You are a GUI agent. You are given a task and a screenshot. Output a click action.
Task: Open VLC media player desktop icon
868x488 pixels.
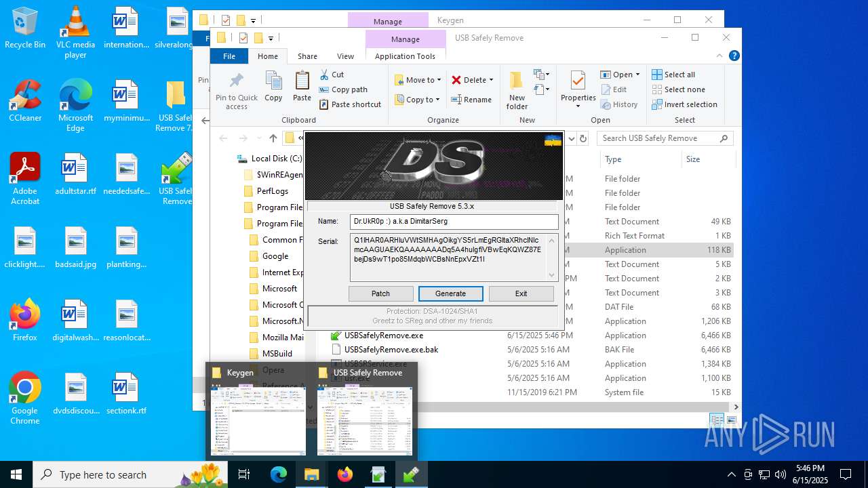click(75, 33)
